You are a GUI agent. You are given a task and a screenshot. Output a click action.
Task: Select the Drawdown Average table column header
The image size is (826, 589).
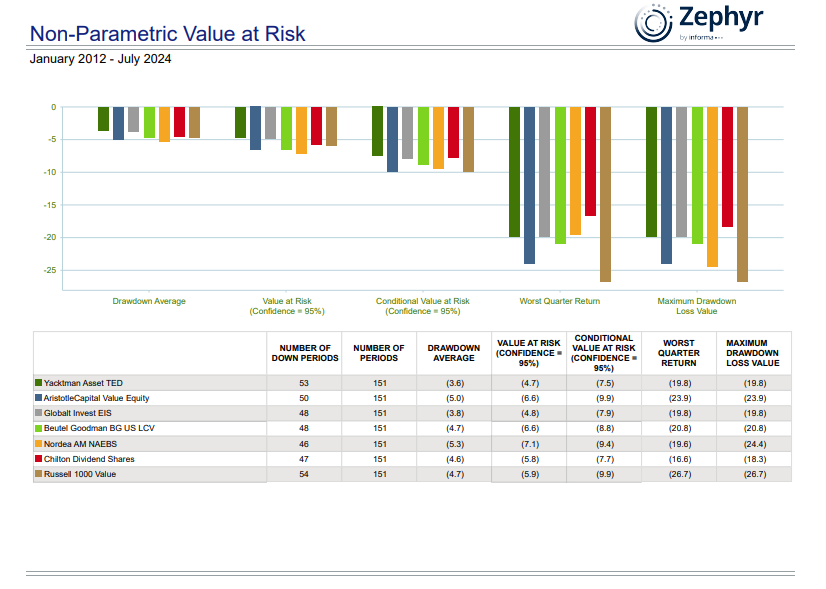pos(453,353)
